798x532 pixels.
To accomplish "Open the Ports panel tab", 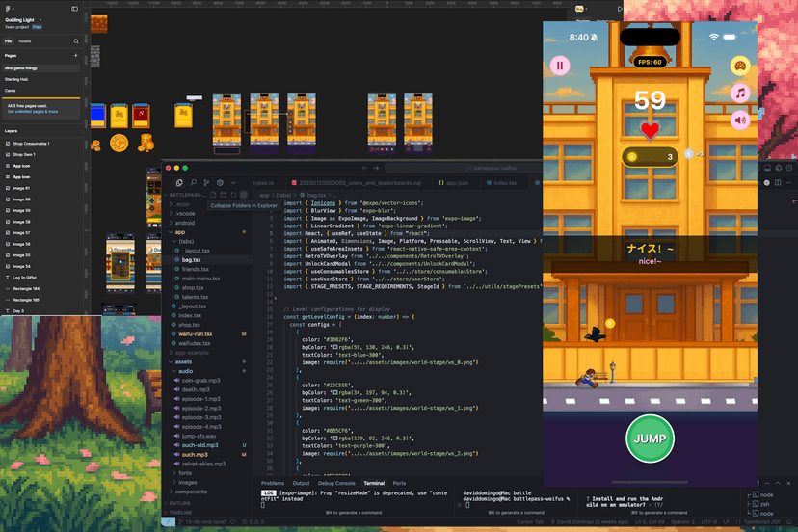I will 400,483.
